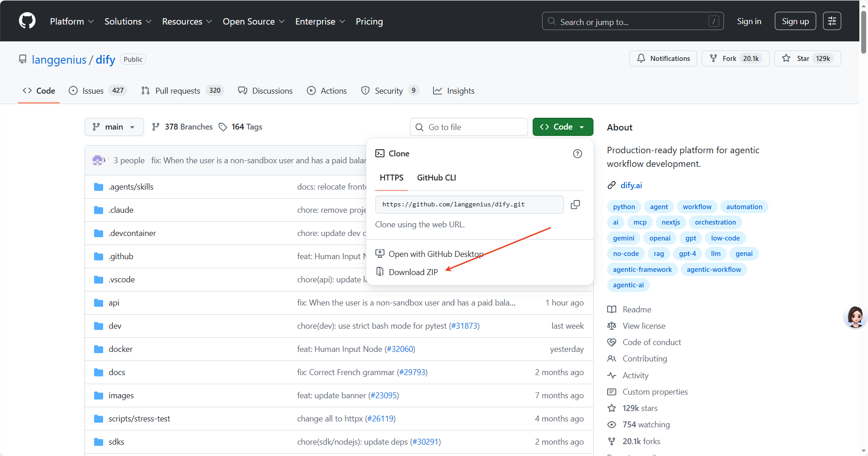Click the .claude folder icon
The image size is (868, 456).
point(99,210)
